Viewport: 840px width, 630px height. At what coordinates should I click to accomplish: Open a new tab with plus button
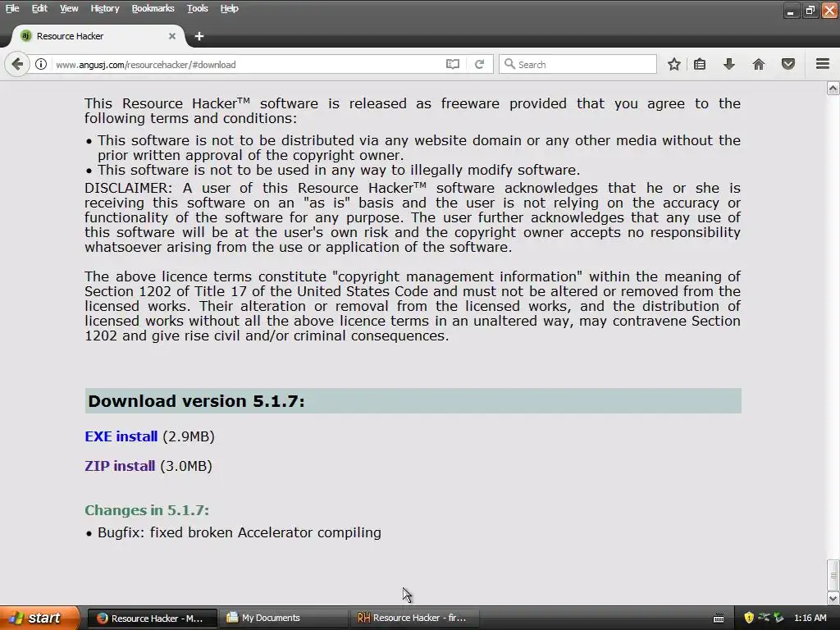tap(199, 36)
